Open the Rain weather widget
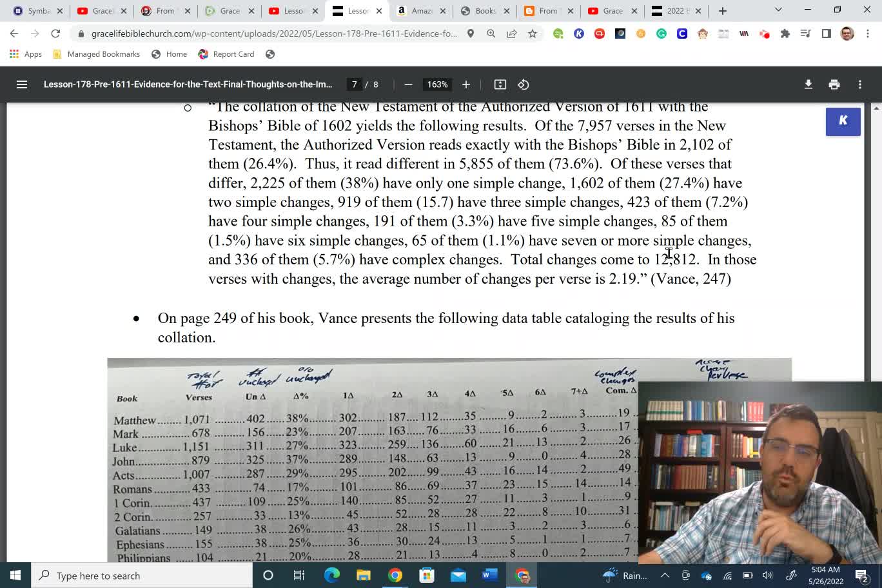Screen dimensions: 882x588 (x=624, y=575)
